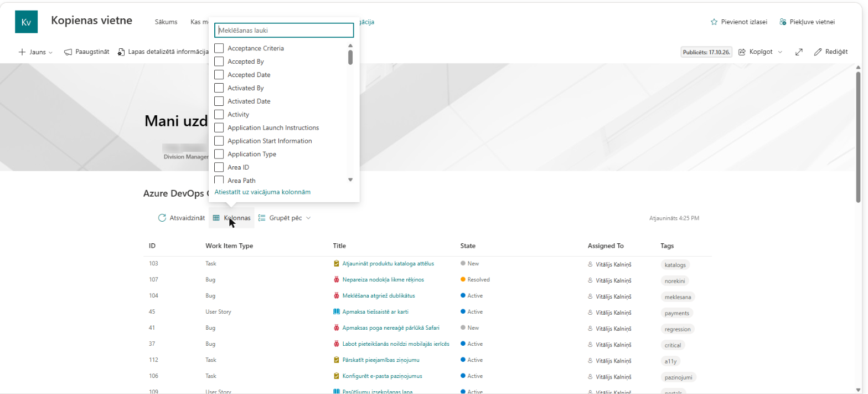
Task: Click the katalogs tag pill
Action: 675,265
